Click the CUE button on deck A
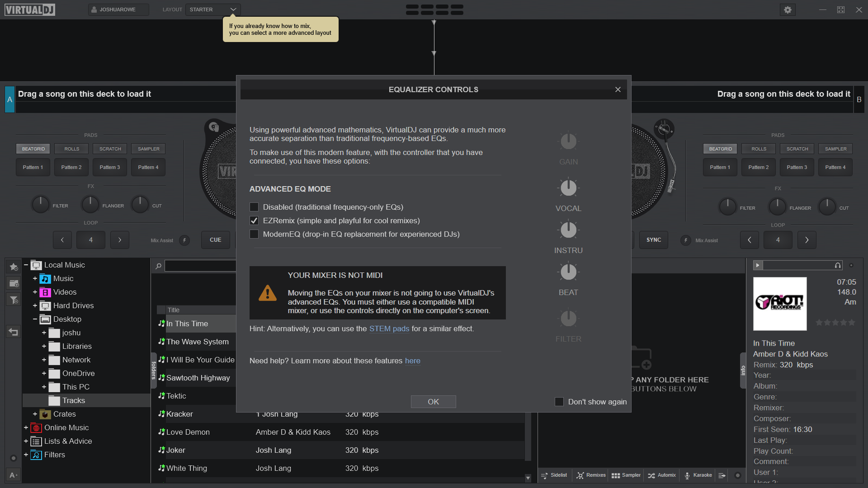The height and width of the screenshot is (488, 868). (x=216, y=240)
